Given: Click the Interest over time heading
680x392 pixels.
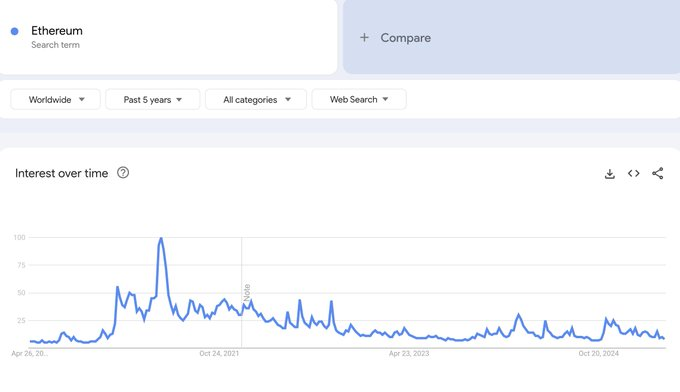Looking at the screenshot, I should coord(62,173).
